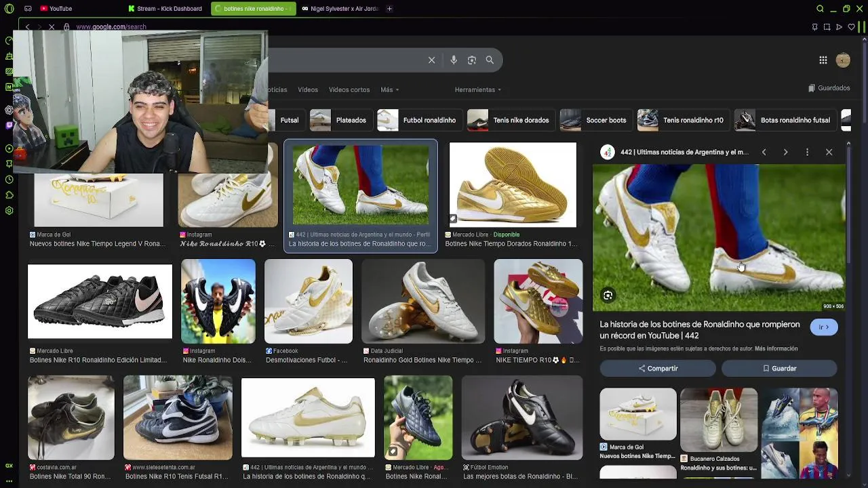Search inside image with the Lens icon

[608, 295]
